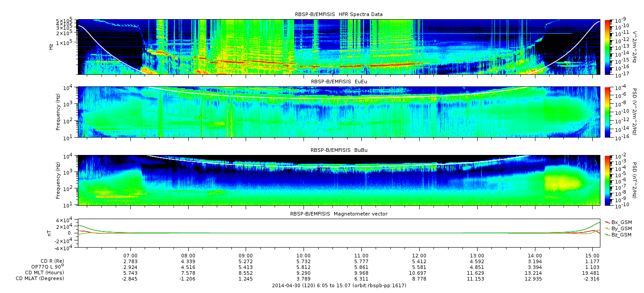Click the Bz_GSM legend text

[x=622, y=234]
